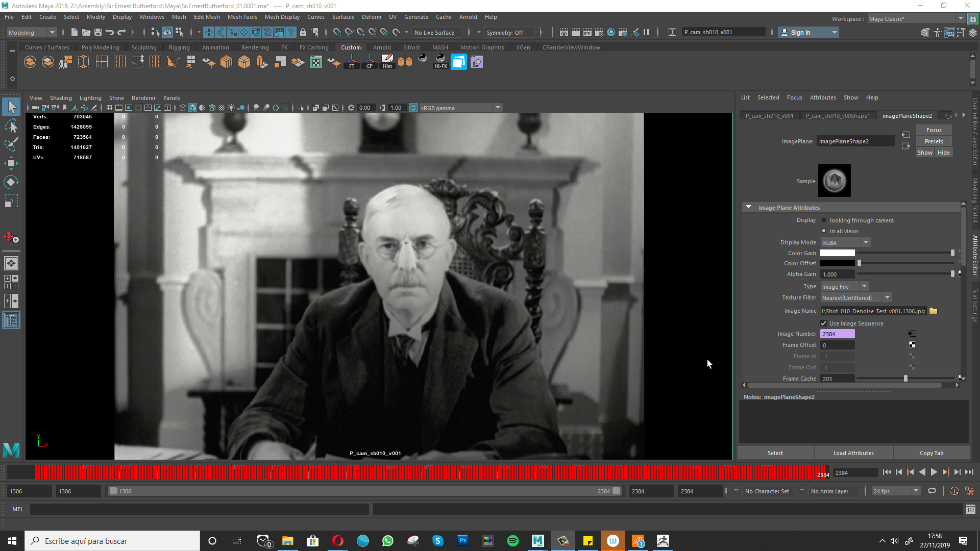Click the Select button in Attribute Editor
This screenshot has width=980, height=551.
pyautogui.click(x=775, y=453)
